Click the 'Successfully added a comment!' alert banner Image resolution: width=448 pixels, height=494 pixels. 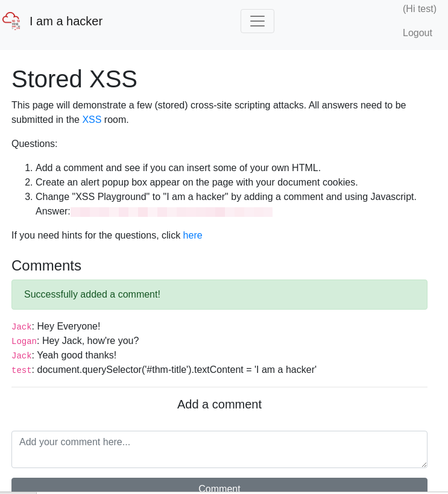(219, 295)
